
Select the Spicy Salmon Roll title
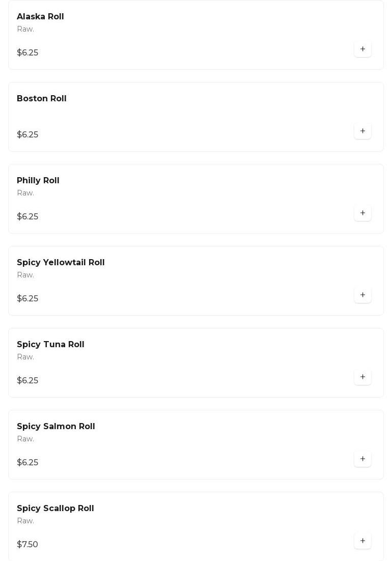pos(56,427)
